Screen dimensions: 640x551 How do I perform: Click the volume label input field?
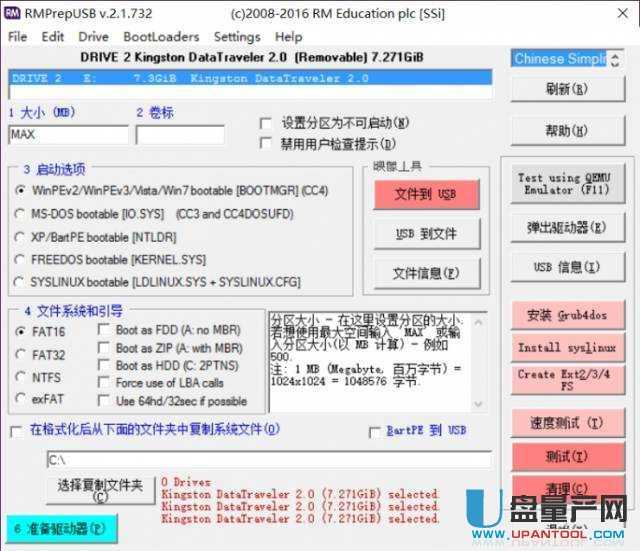(x=180, y=134)
